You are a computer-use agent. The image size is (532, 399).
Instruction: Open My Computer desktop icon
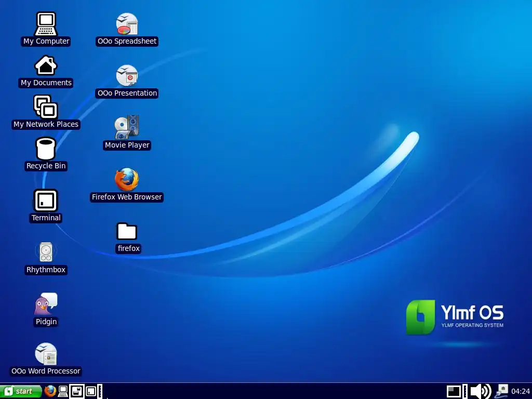tap(46, 24)
